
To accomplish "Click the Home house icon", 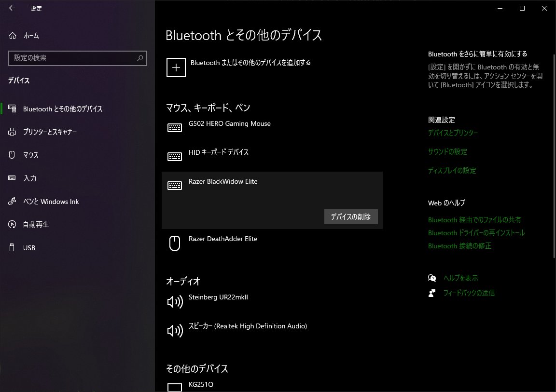I will (x=13, y=35).
